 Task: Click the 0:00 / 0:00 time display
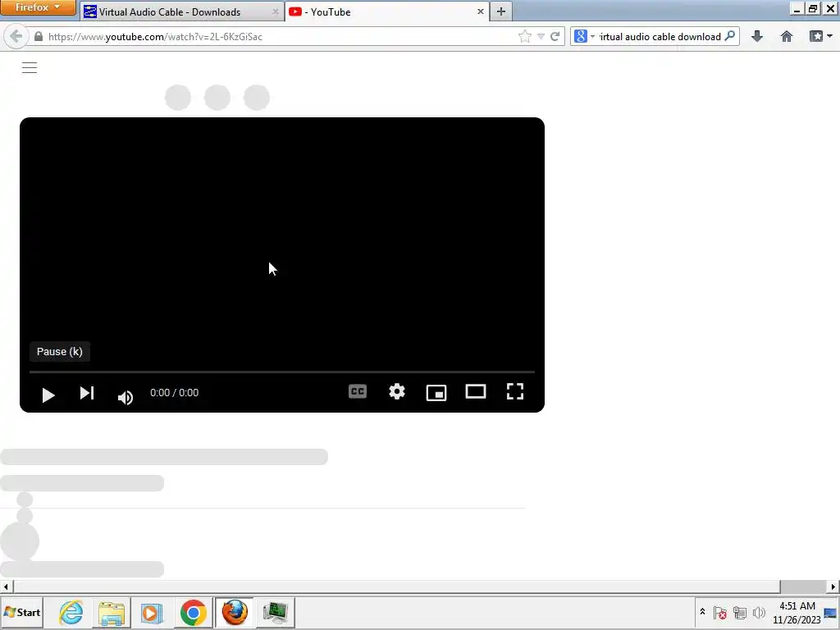[174, 393]
